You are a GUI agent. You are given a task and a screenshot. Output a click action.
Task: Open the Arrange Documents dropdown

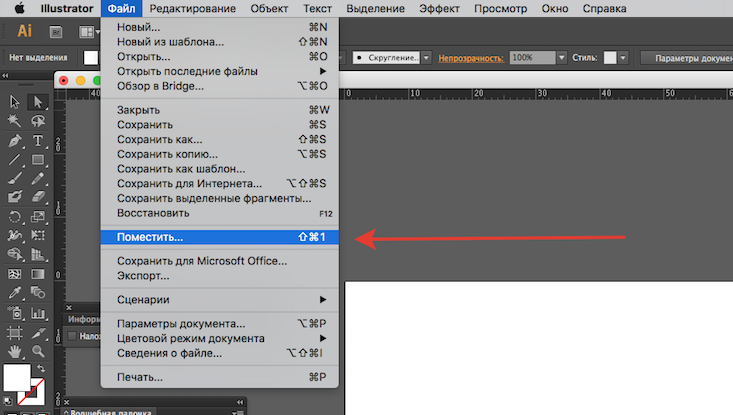pos(89,32)
